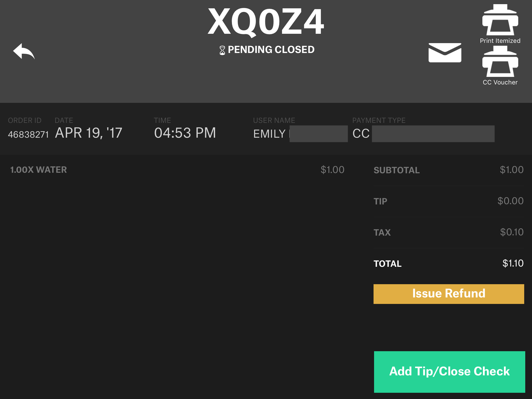Click the Print Itemized printer icon
This screenshot has height=399, width=532.
500,20
